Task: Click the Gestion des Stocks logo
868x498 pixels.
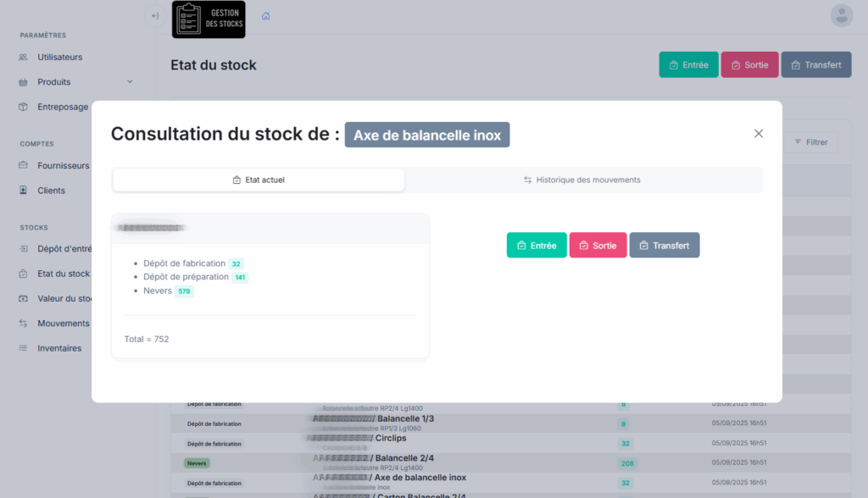Action: (209, 18)
